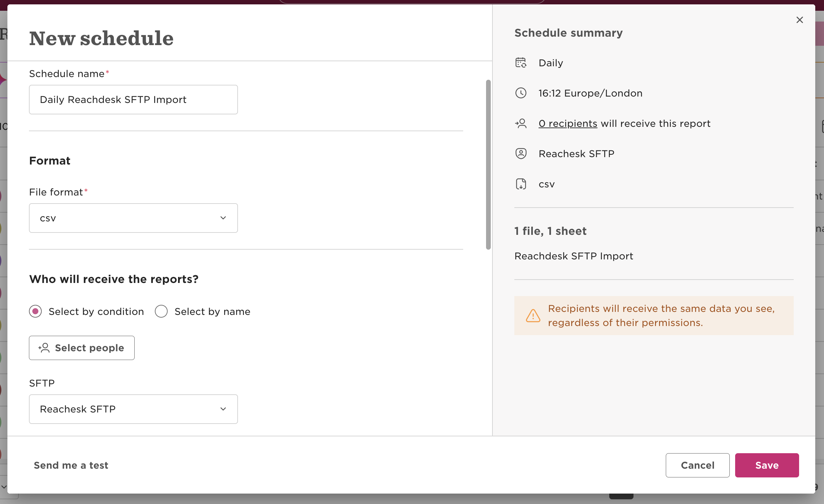Close the New schedule dialog
Viewport: 824px width, 504px height.
coord(799,20)
